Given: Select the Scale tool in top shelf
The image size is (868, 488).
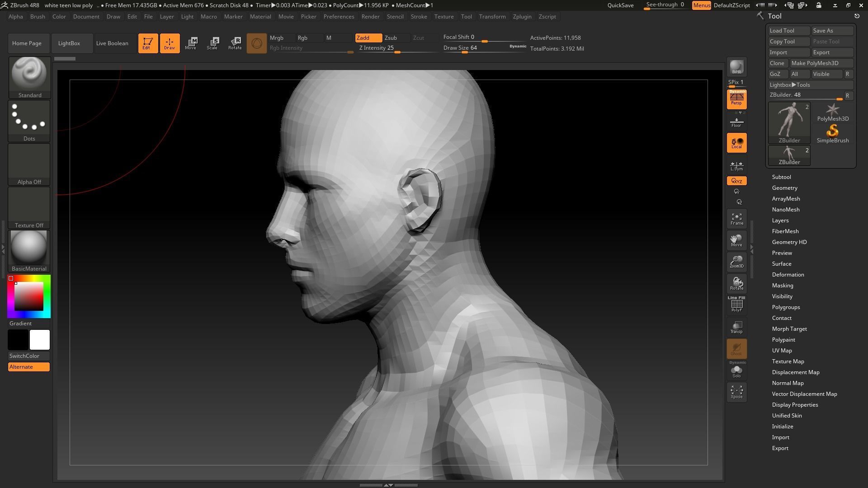Looking at the screenshot, I should coord(212,43).
